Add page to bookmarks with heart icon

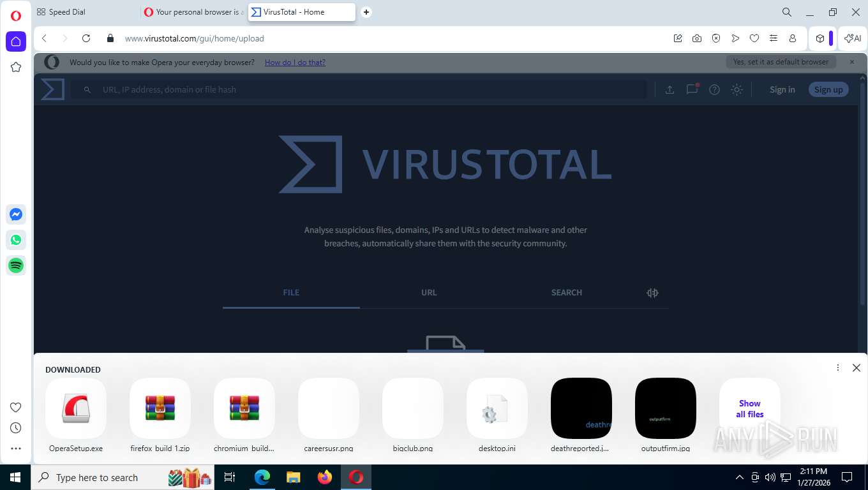[x=754, y=38]
